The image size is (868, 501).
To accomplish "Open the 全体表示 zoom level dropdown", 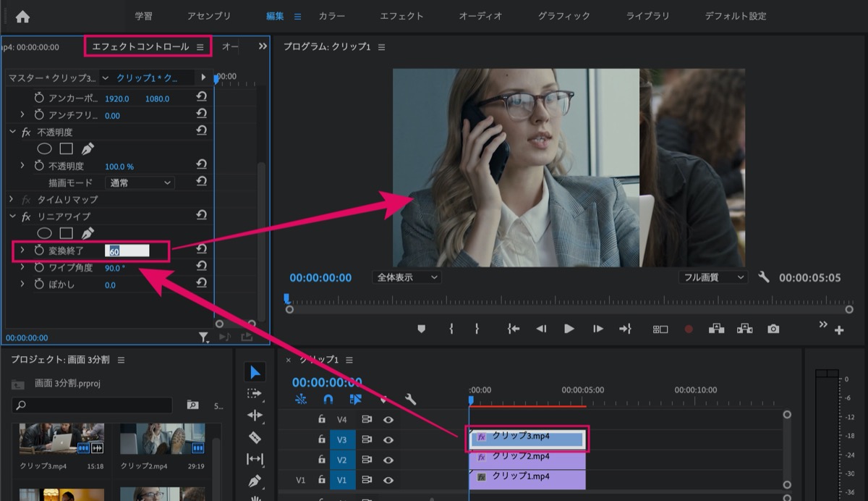I will pos(407,277).
